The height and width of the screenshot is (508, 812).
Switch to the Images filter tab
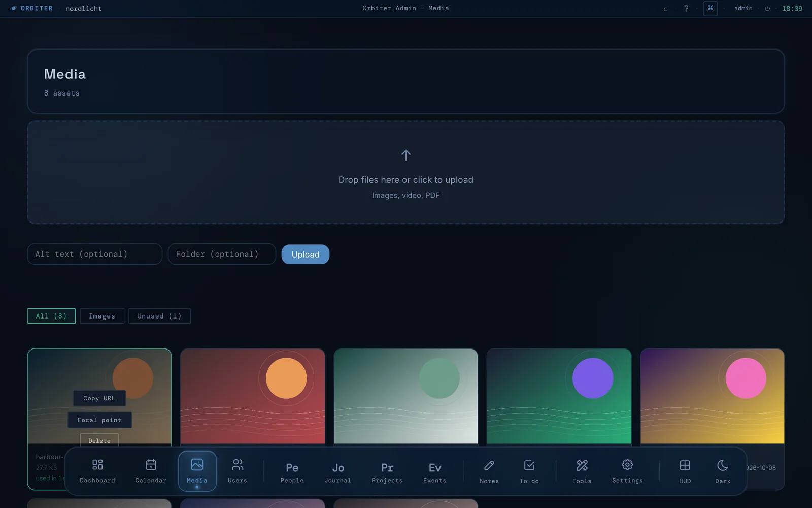tap(102, 316)
